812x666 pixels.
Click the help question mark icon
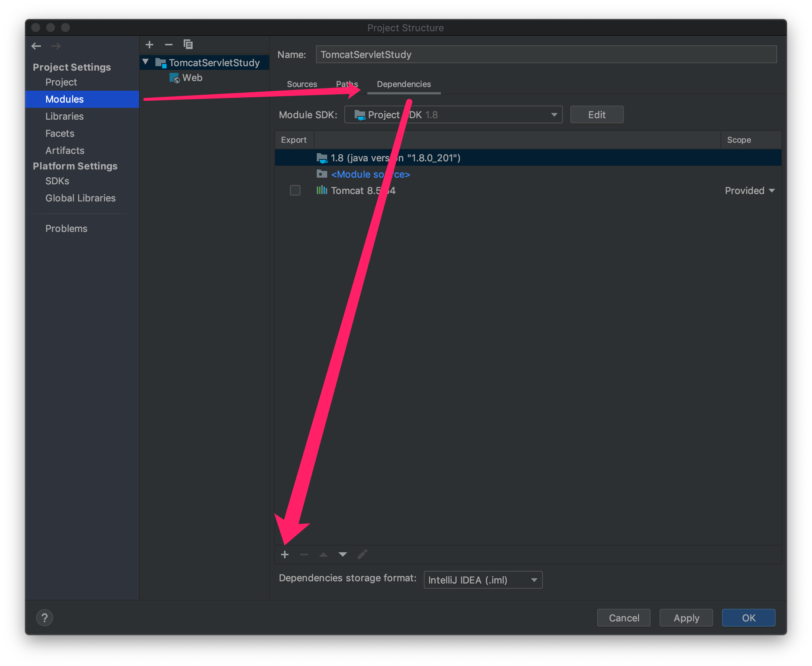coord(45,618)
